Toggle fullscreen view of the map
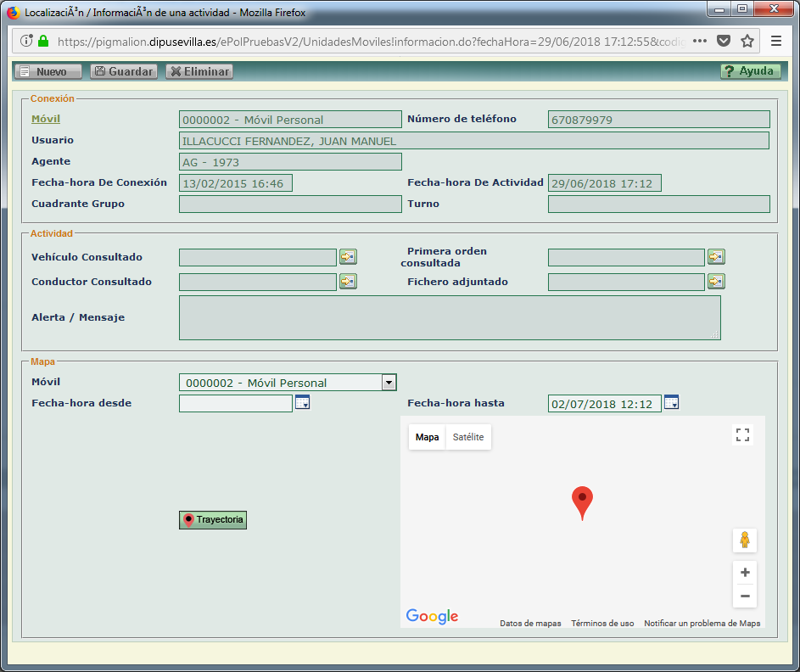800x672 pixels. click(743, 435)
